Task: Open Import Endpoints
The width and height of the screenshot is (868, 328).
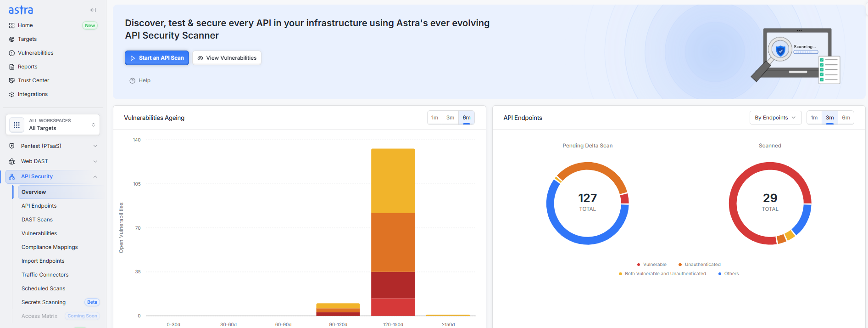Action: tap(43, 261)
